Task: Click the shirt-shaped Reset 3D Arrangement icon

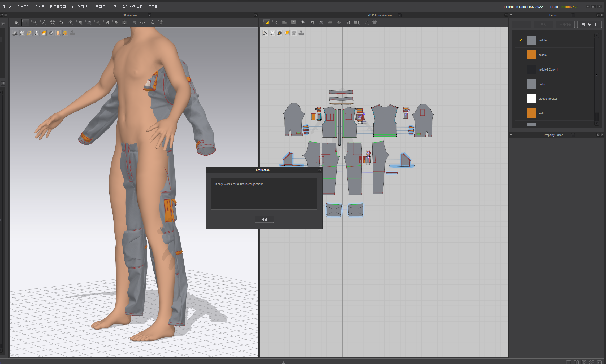Action: click(x=52, y=23)
